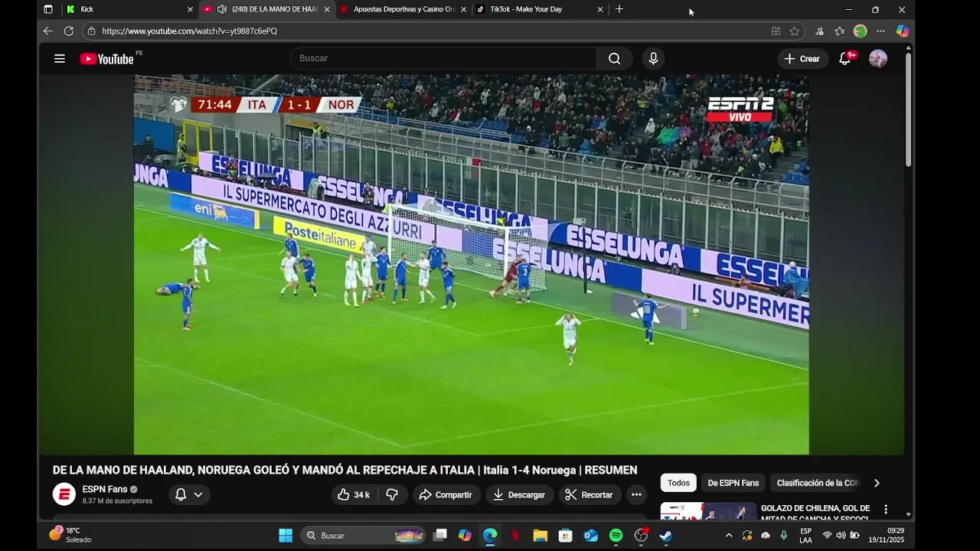Expand the subscription notification options chevron
Image resolution: width=980 pixels, height=551 pixels.
198,495
